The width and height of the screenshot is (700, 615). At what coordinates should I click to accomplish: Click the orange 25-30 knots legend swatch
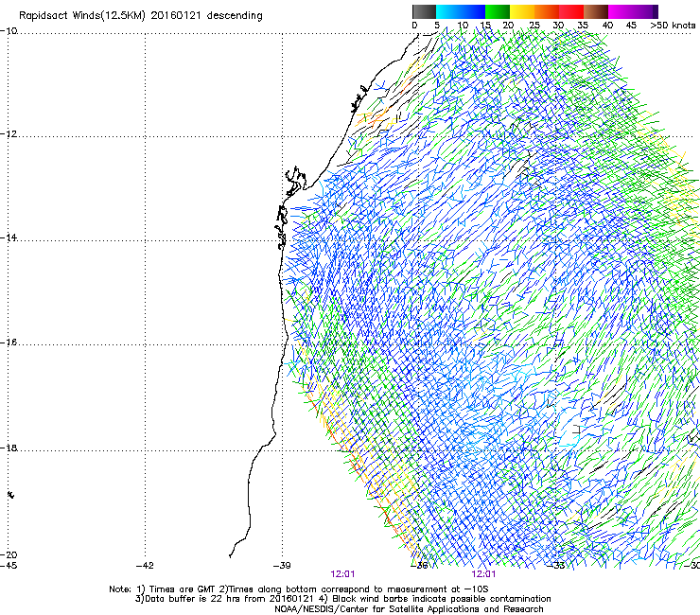point(547,11)
